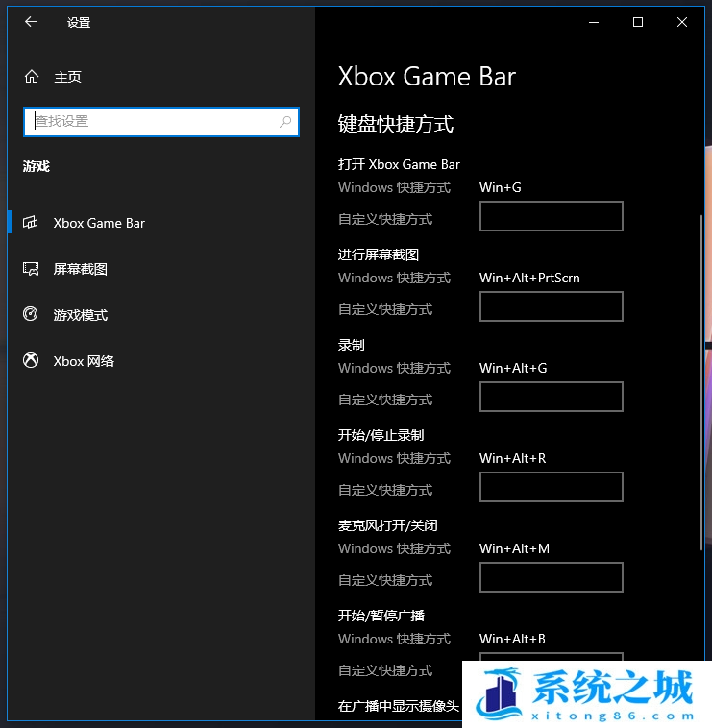Click the Win+Alt+G shortcut text

(x=513, y=368)
